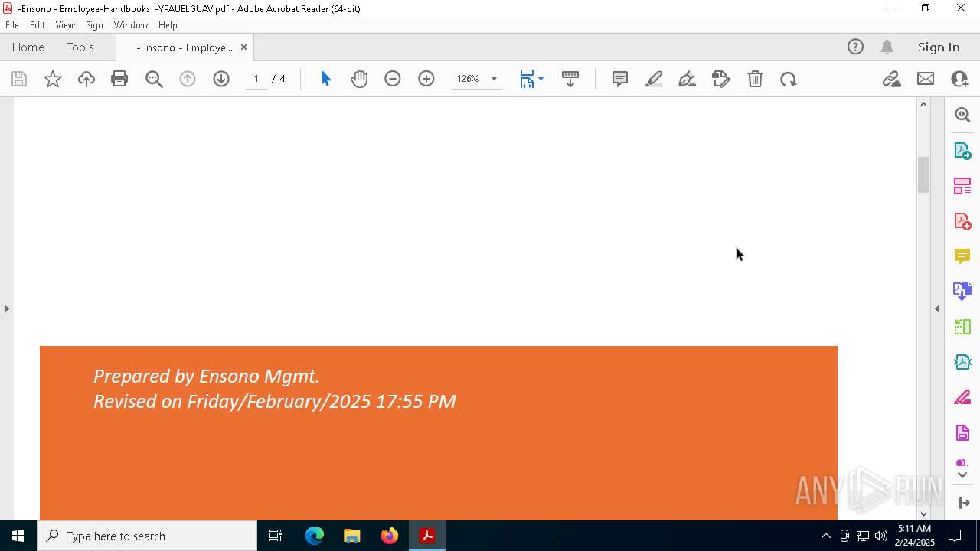
Task: Open right pane search magnifier tool
Action: tap(962, 115)
